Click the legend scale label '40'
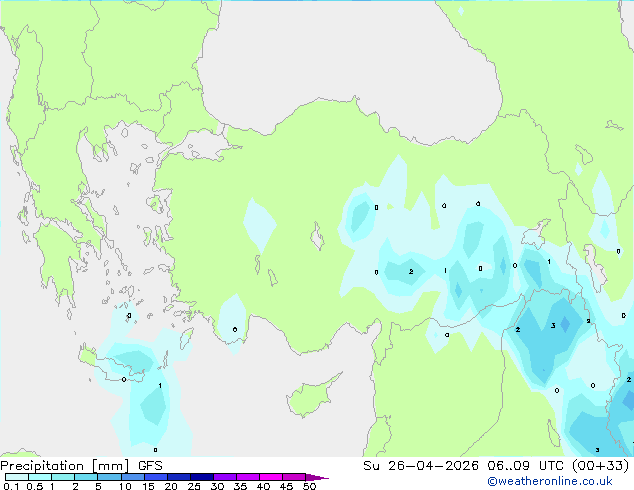The width and height of the screenshot is (634, 490). (x=263, y=486)
